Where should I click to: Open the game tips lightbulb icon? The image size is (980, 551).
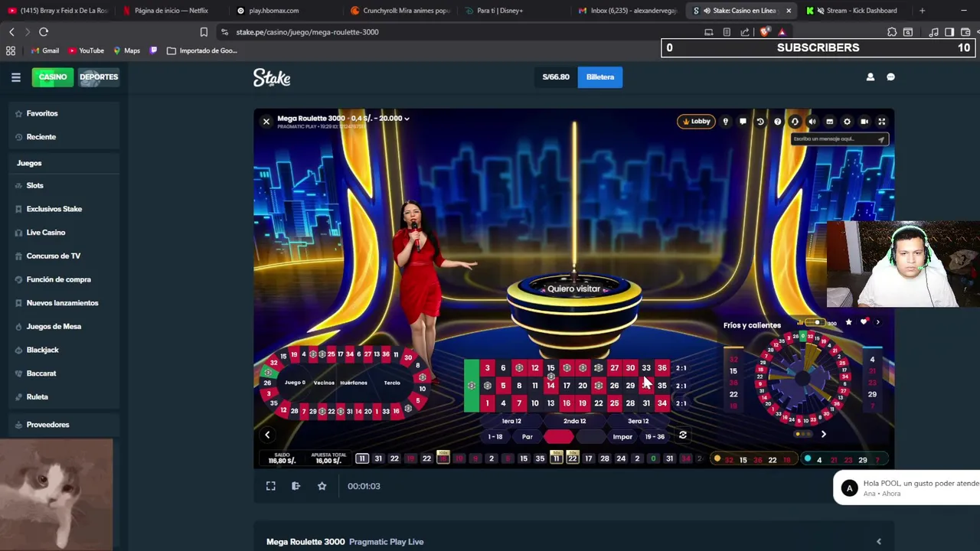click(x=725, y=122)
